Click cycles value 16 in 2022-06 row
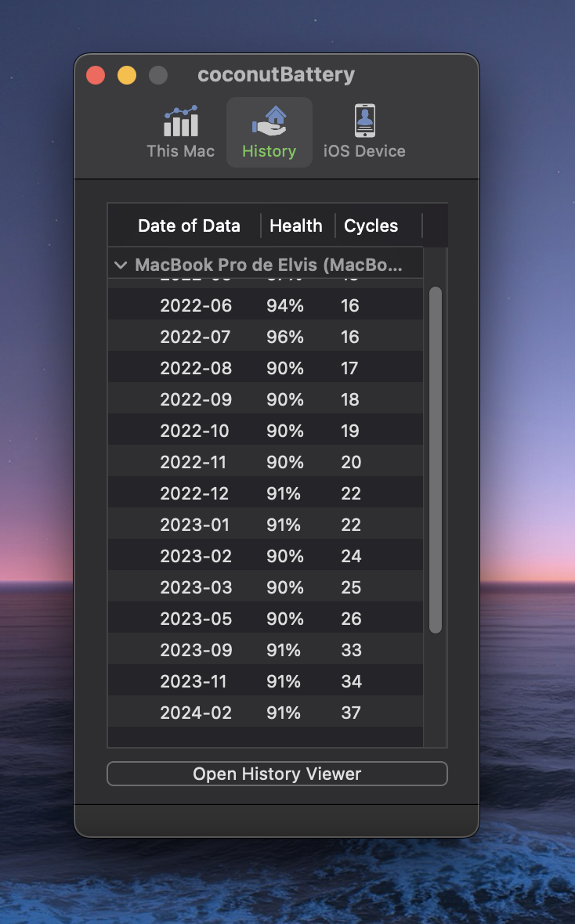This screenshot has height=924, width=575. pos(349,305)
